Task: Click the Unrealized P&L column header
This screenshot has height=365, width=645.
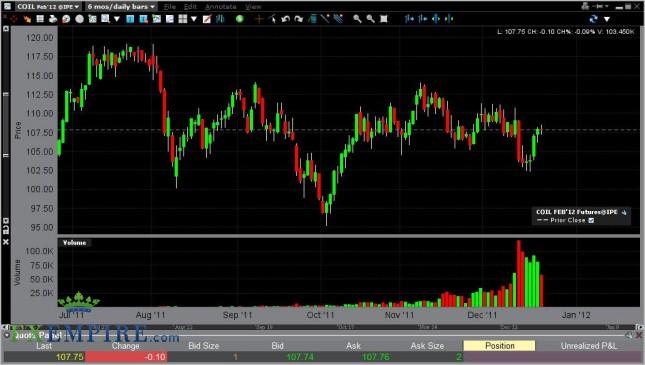Action: [x=589, y=346]
